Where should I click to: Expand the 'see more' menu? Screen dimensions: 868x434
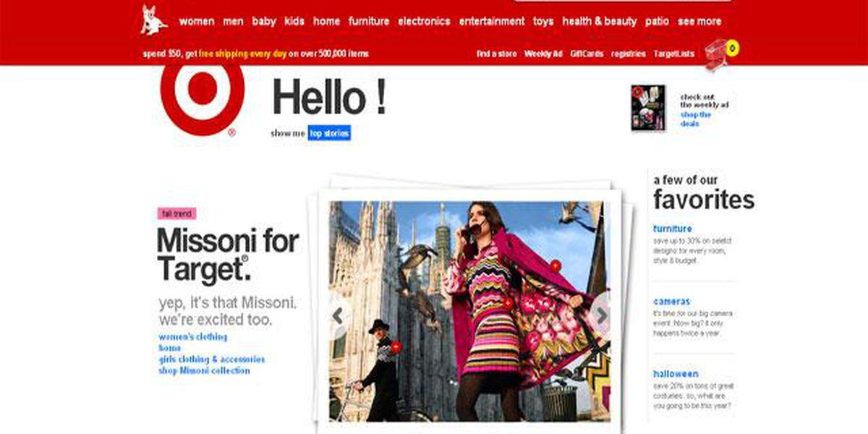pyautogui.click(x=699, y=21)
